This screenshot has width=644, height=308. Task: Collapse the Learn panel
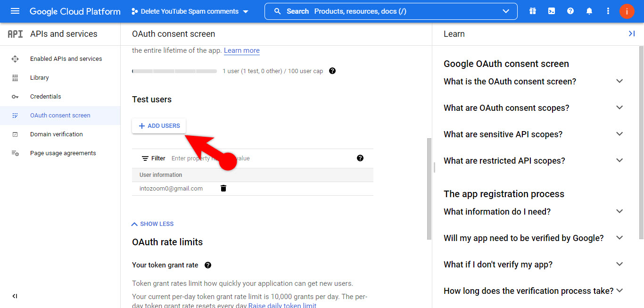632,33
